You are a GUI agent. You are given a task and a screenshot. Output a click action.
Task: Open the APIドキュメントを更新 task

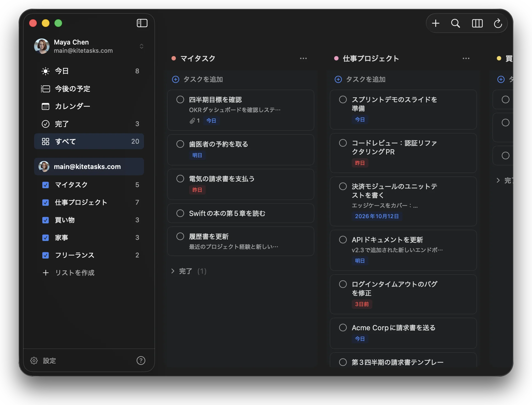click(403, 250)
